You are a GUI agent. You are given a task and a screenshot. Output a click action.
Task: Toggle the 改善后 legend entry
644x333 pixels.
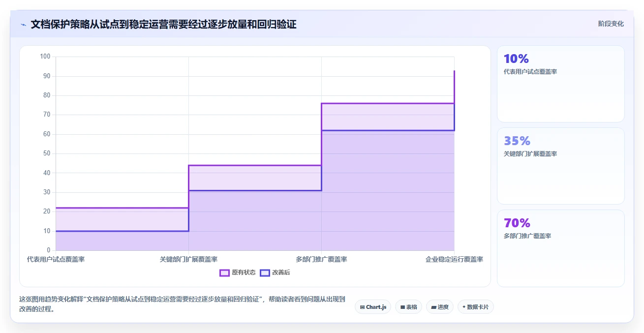point(275,272)
